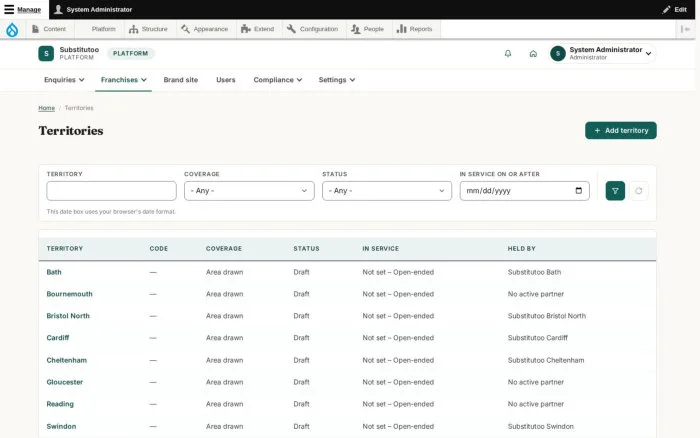Go to Brand site tab

[180, 80]
